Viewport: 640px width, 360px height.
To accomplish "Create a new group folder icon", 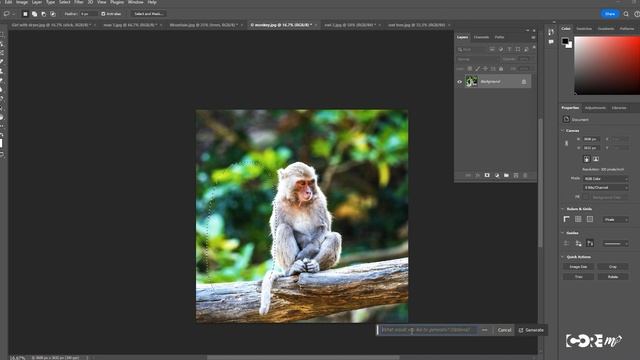I will (506, 175).
